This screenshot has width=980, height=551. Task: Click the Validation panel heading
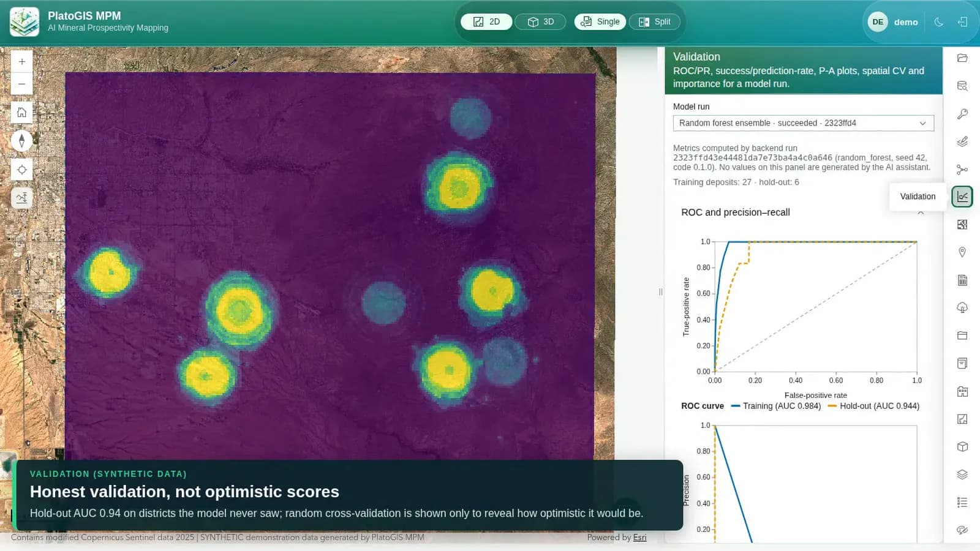click(x=696, y=56)
